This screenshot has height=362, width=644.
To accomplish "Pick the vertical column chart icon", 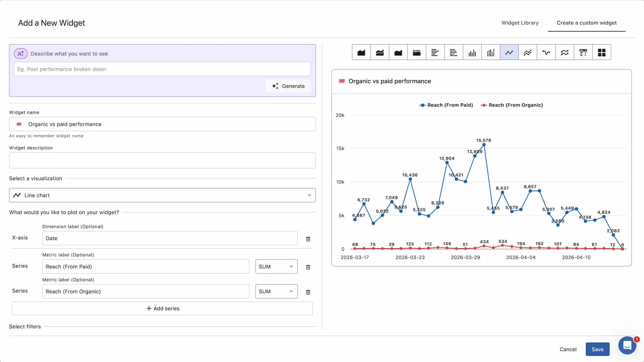I will (x=472, y=52).
